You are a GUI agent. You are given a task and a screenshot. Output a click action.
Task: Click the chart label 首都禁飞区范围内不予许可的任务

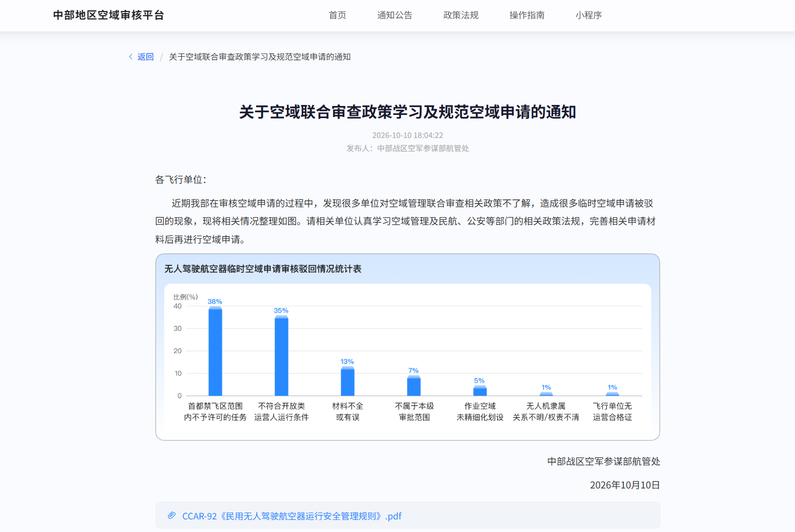[215, 411]
